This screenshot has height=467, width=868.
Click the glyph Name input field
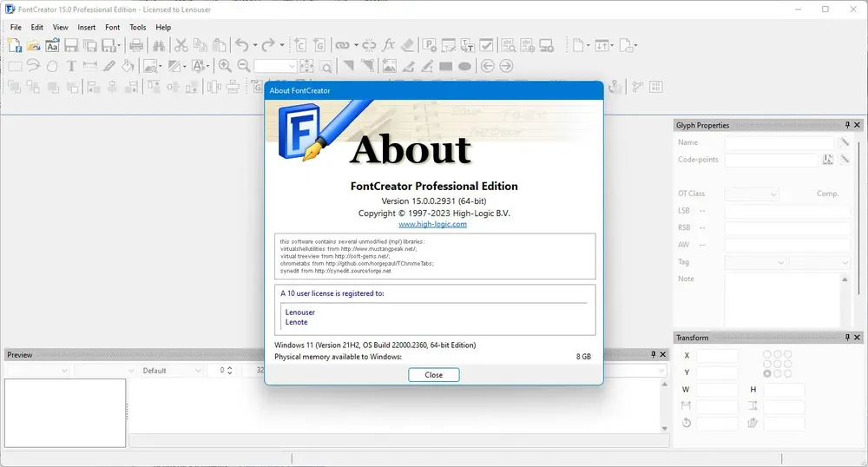coord(779,142)
